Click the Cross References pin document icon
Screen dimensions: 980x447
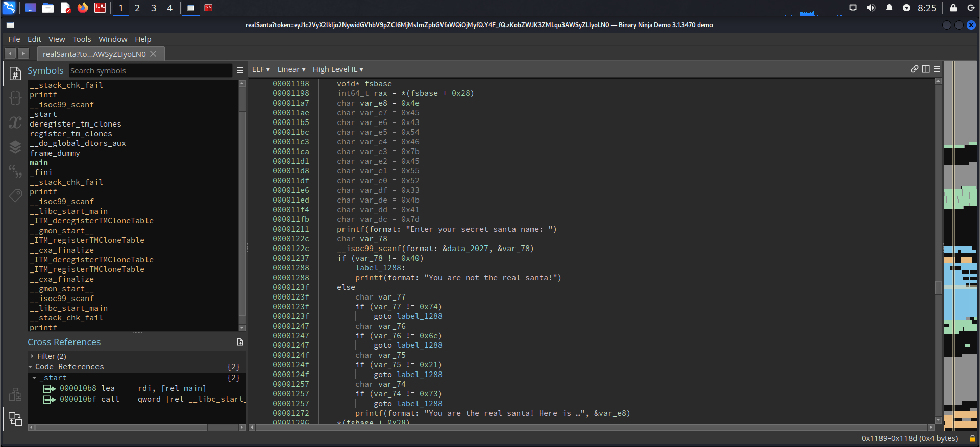pos(240,342)
